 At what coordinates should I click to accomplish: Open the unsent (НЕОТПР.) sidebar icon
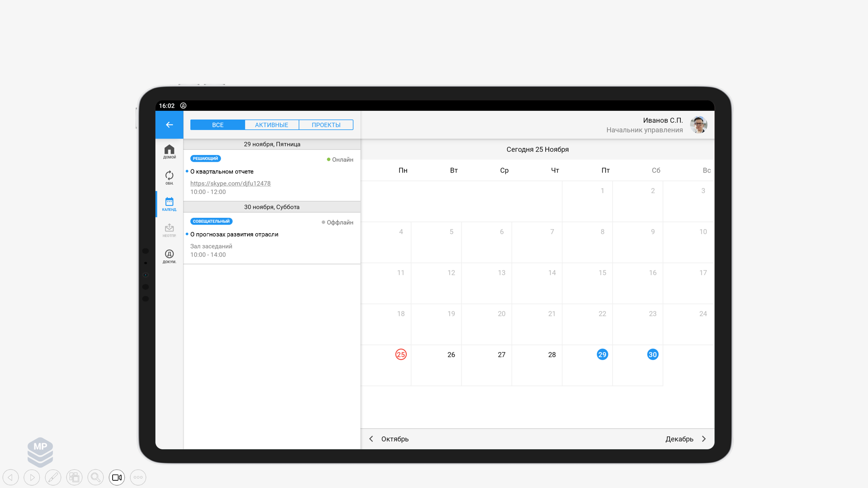click(170, 230)
